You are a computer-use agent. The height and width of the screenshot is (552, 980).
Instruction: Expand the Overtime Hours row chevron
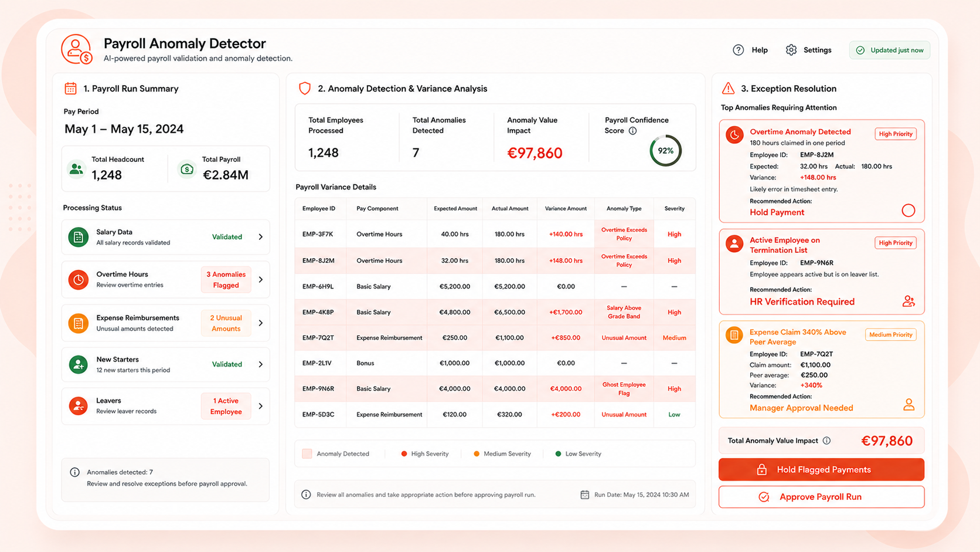[261, 279]
